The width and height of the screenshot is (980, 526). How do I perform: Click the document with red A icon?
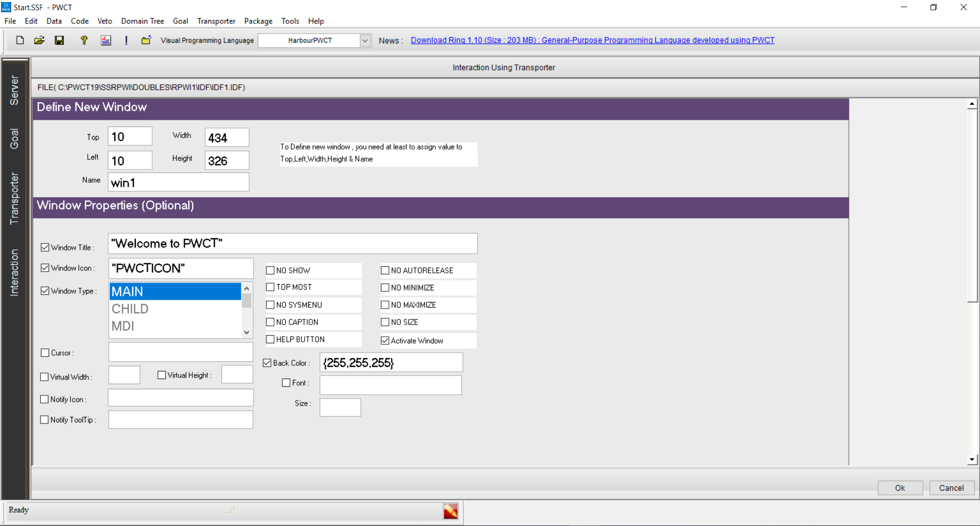point(106,40)
